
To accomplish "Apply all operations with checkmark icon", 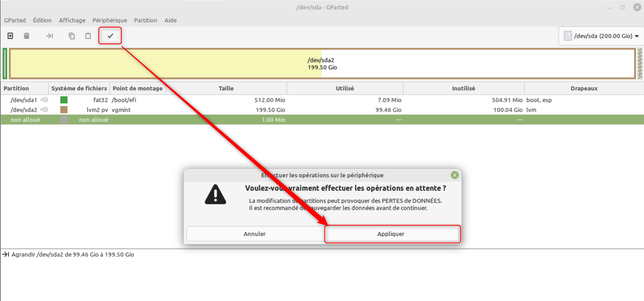I will pos(110,36).
